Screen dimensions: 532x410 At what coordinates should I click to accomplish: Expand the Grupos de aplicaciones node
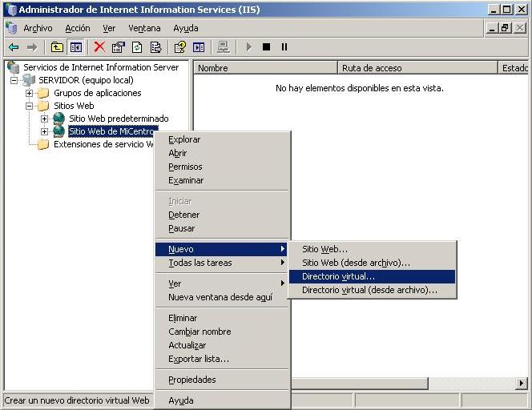30,93
